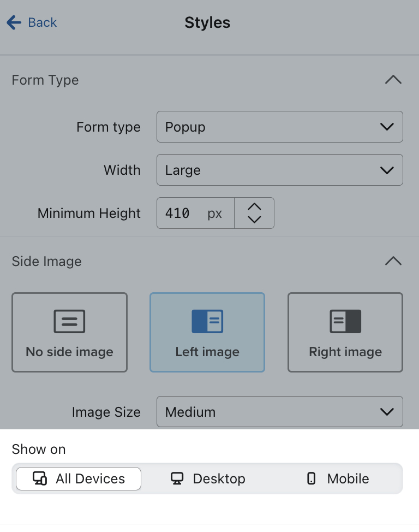This screenshot has width=419, height=532.
Task: Collapse the Form Type section
Action: point(393,80)
